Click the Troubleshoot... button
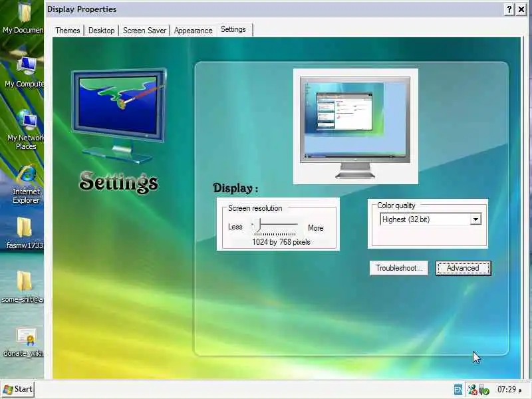The image size is (532, 399). pos(399,268)
